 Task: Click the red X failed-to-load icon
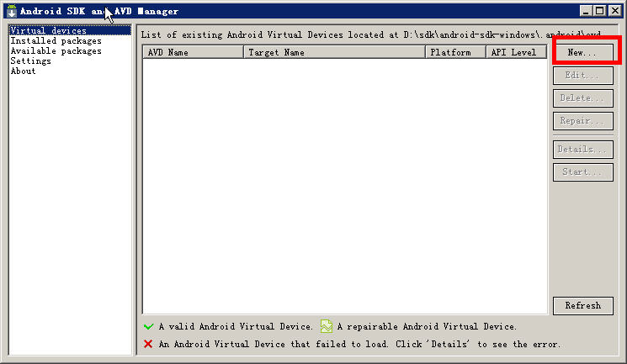(x=148, y=344)
